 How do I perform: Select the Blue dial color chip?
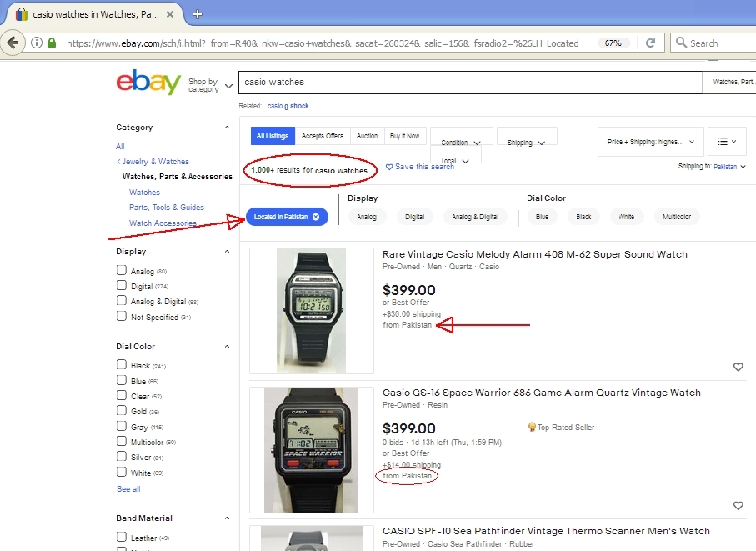tap(542, 217)
